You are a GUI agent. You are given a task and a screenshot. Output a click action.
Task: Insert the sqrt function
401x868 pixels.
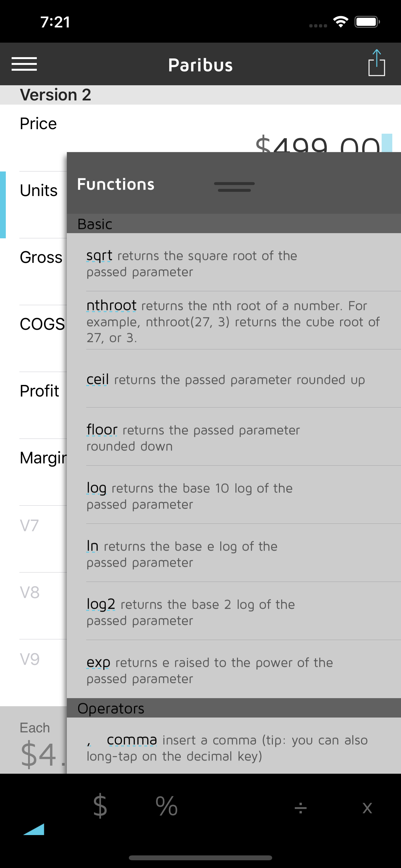pos(99,256)
